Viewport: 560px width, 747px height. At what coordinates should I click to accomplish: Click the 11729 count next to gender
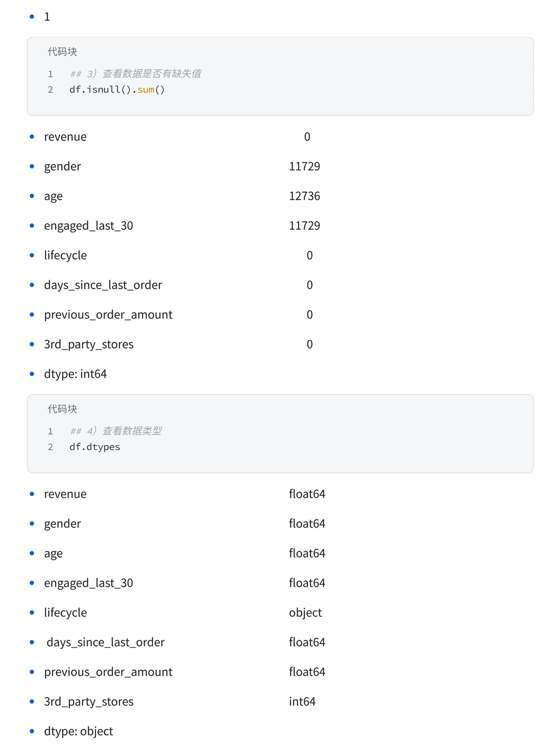point(304,167)
